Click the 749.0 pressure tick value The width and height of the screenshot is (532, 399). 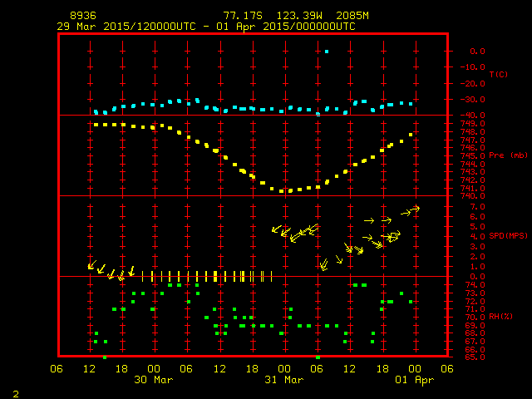(473, 124)
